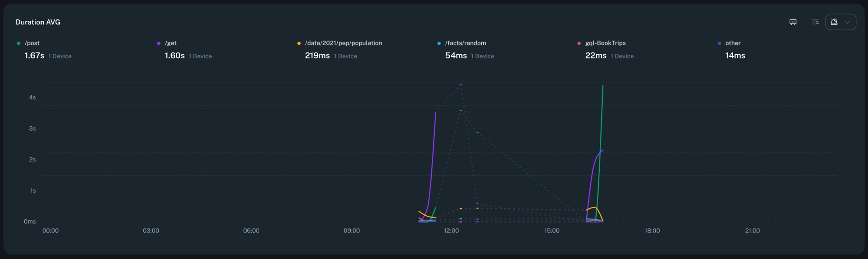This screenshot has height=259, width=868.
Task: Click the 'other' legend label
Action: click(733, 43)
